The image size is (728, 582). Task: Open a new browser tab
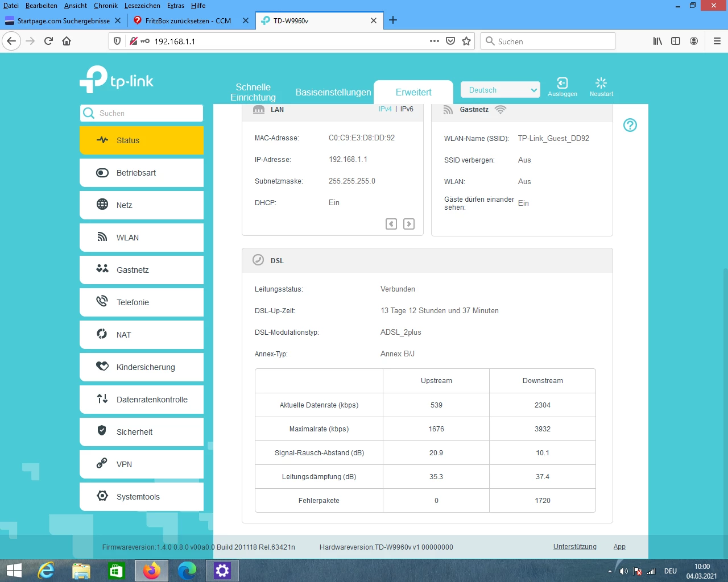pos(393,20)
